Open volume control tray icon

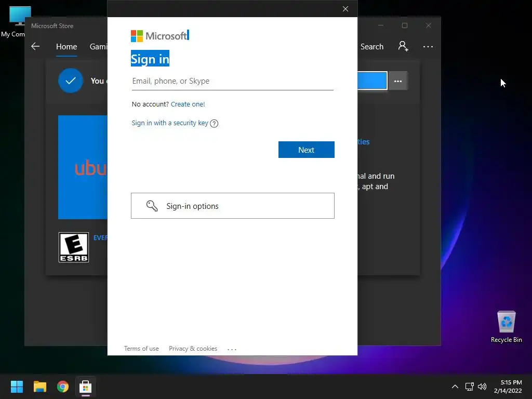tap(482, 387)
